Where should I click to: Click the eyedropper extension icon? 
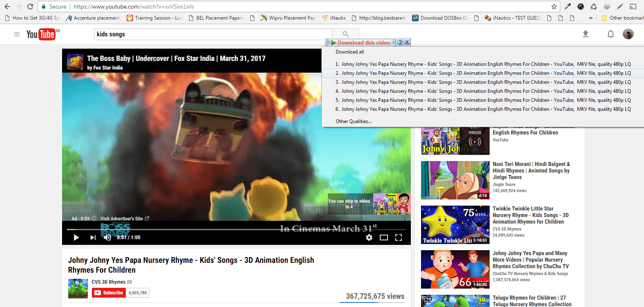(568, 7)
